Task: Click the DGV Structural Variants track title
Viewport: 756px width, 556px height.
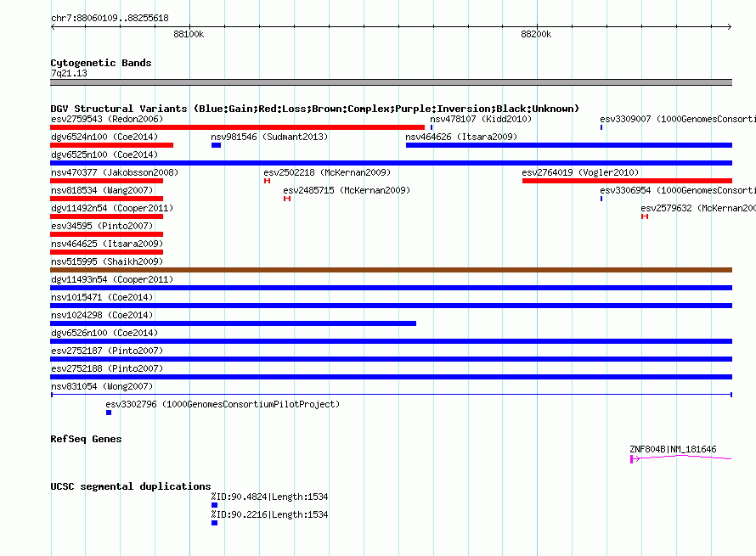Action: click(314, 109)
